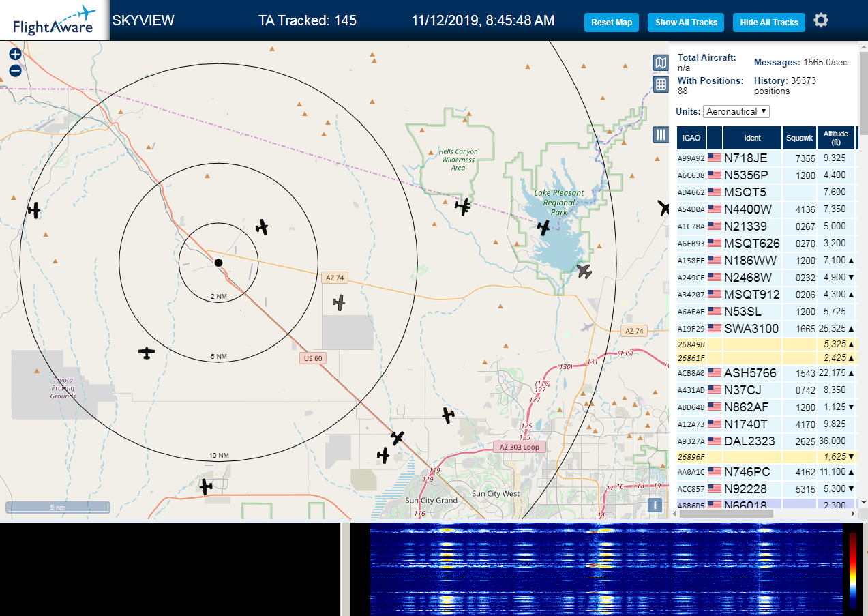Select the MSQT5 aircraft row

click(x=766, y=192)
